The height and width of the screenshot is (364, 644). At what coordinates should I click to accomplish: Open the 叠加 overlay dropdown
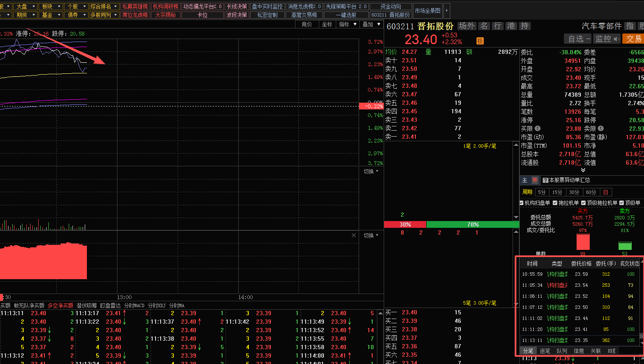click(371, 24)
